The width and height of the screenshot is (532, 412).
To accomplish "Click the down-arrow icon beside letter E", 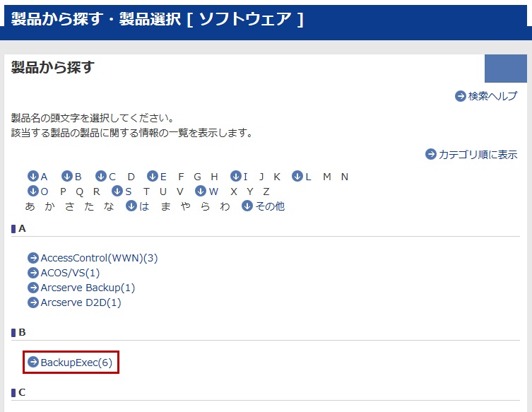I will click(153, 176).
